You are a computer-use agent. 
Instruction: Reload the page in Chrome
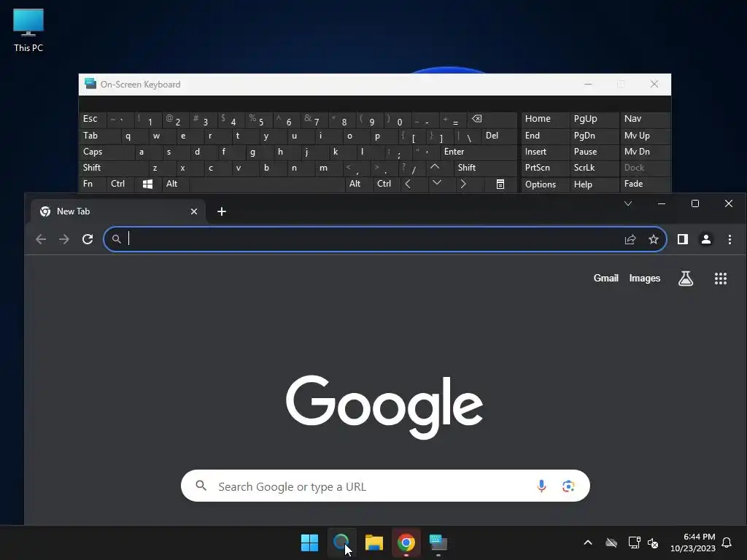88,239
